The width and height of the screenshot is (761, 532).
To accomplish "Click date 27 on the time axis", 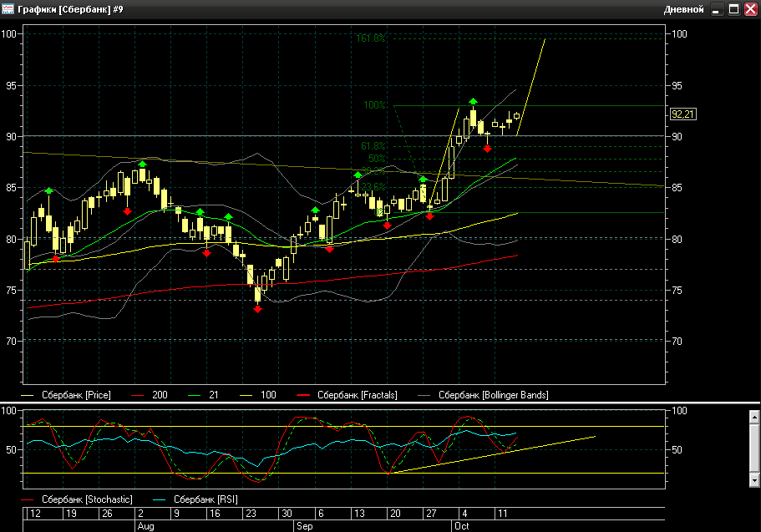I will pos(431,514).
